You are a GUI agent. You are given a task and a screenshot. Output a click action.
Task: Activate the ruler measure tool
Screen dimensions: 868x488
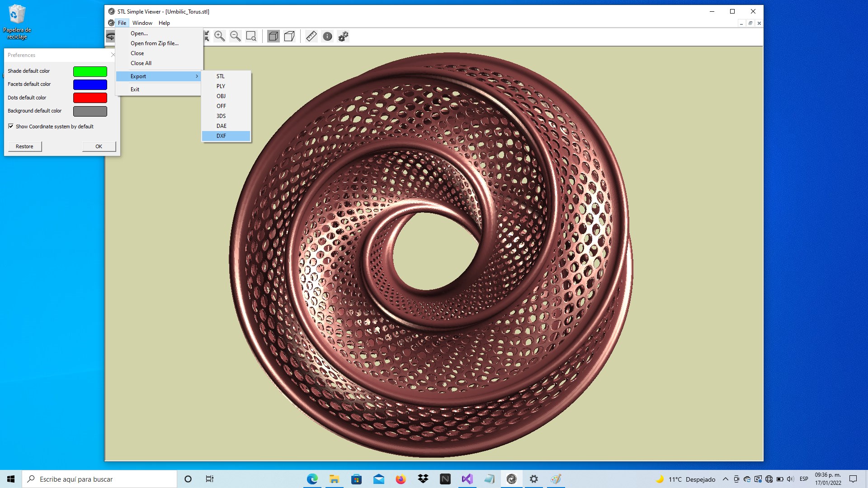pos(311,36)
